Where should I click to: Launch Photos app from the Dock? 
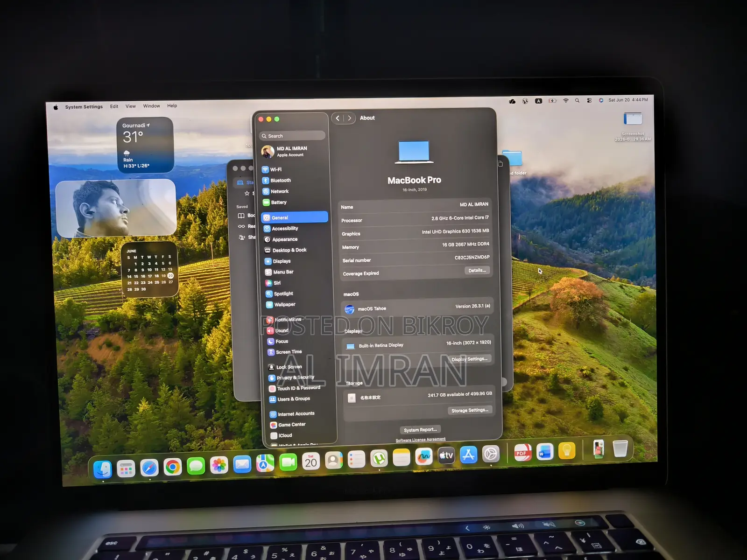tap(219, 465)
